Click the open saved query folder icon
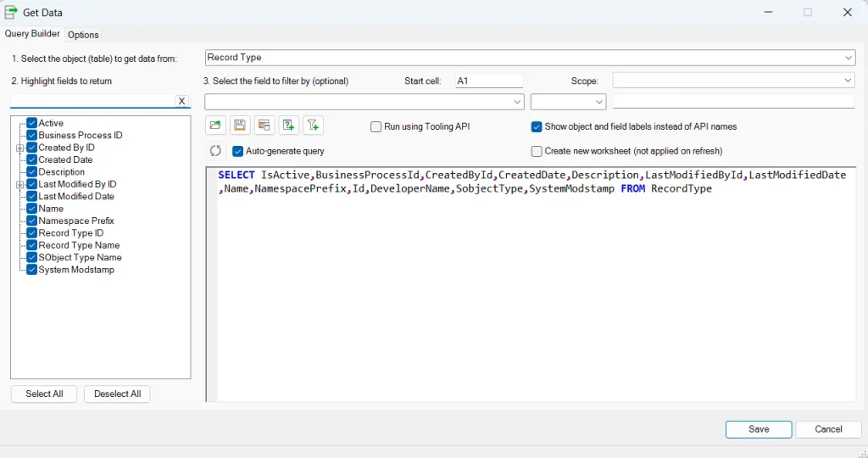The image size is (868, 458). [x=215, y=126]
